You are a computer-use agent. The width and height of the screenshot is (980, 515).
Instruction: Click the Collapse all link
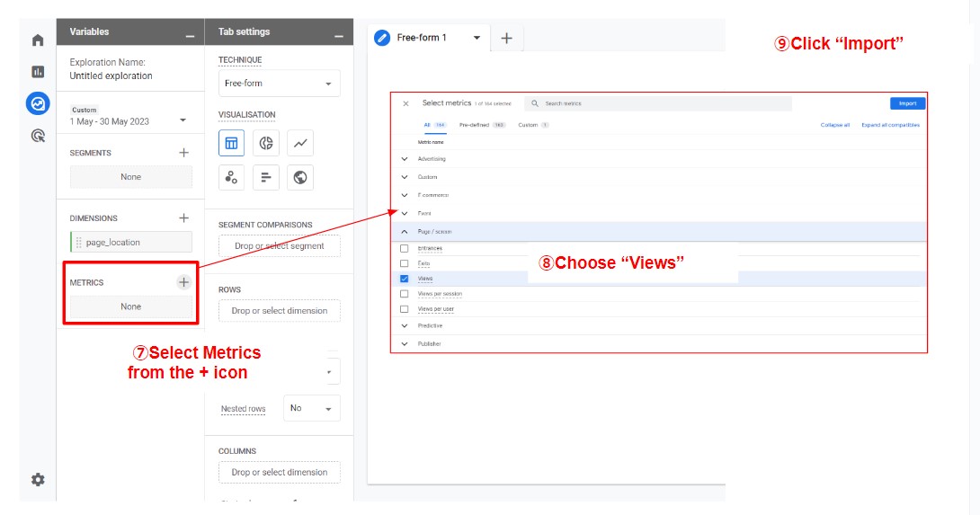835,125
